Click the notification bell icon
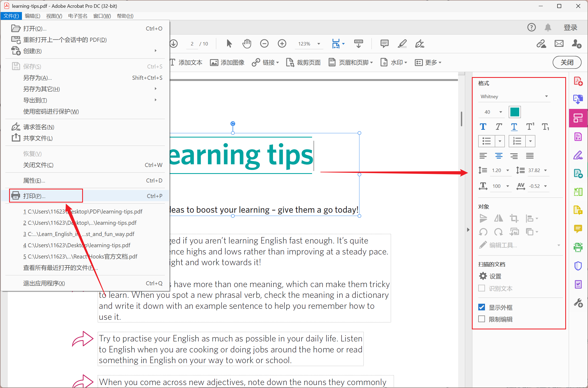Screen dimensions: 588x388 (x=548, y=27)
